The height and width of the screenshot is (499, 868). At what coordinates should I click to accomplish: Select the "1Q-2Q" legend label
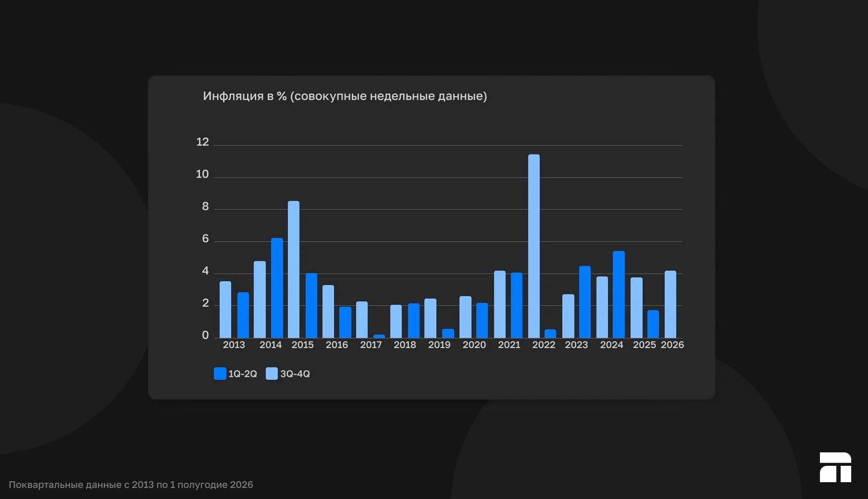pyautogui.click(x=243, y=374)
